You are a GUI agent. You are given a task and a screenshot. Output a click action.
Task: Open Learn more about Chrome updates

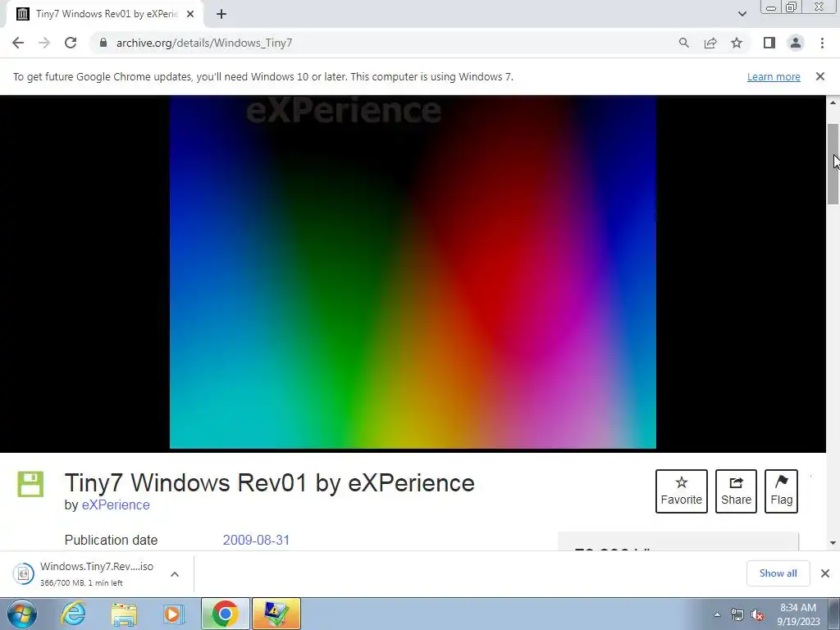[x=774, y=76]
